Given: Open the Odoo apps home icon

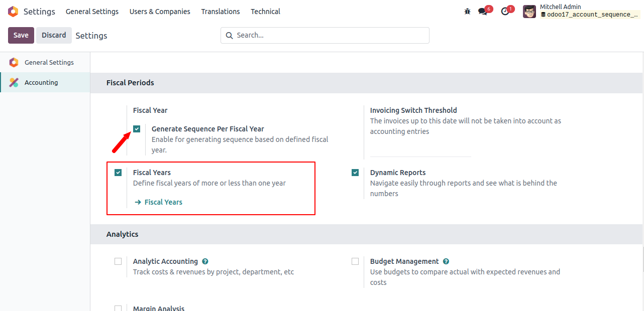Looking at the screenshot, I should coord(13,11).
